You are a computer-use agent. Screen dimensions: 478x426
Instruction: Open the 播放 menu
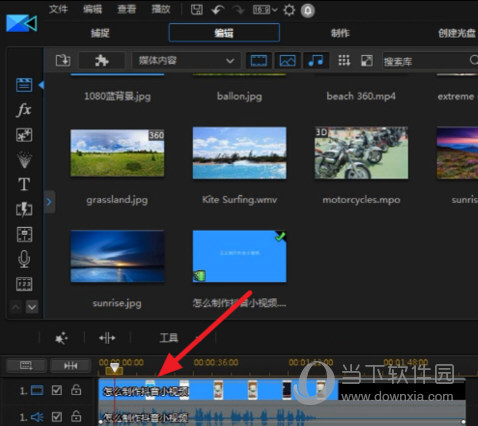tap(161, 9)
